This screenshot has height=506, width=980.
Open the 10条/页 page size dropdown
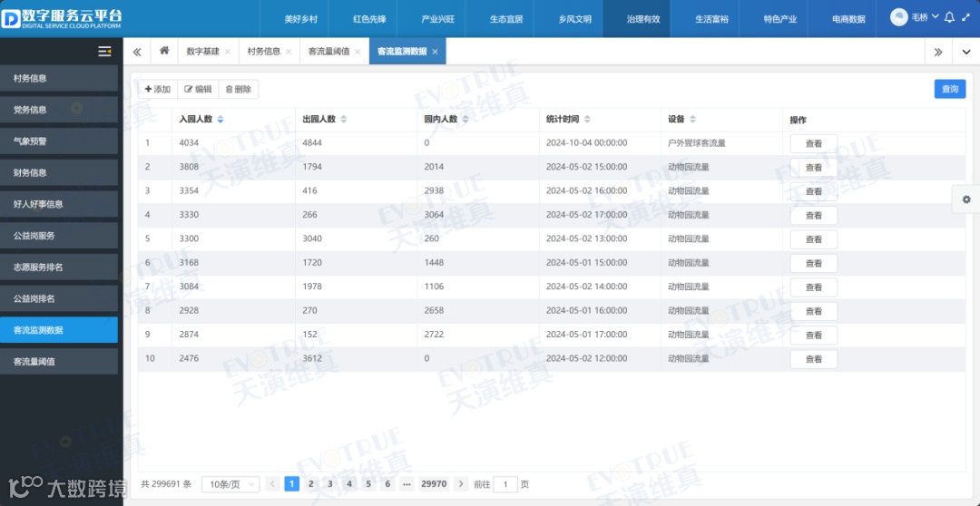[x=230, y=484]
